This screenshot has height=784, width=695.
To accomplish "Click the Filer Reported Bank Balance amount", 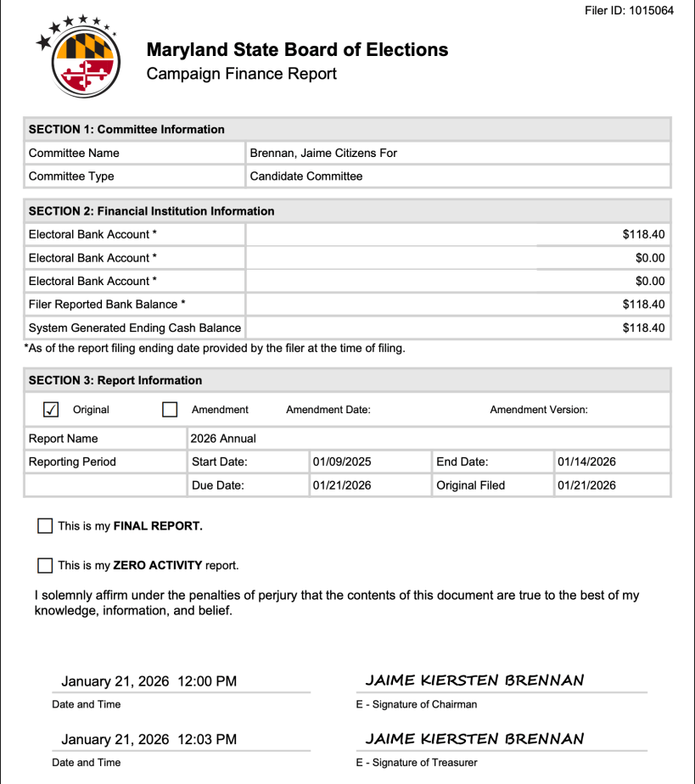I will pos(643,305).
